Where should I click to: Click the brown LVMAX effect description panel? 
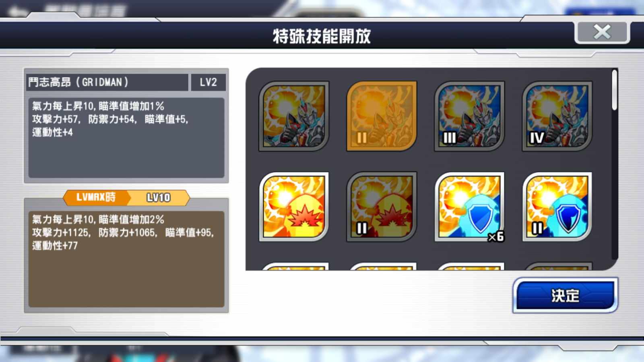coord(126,259)
